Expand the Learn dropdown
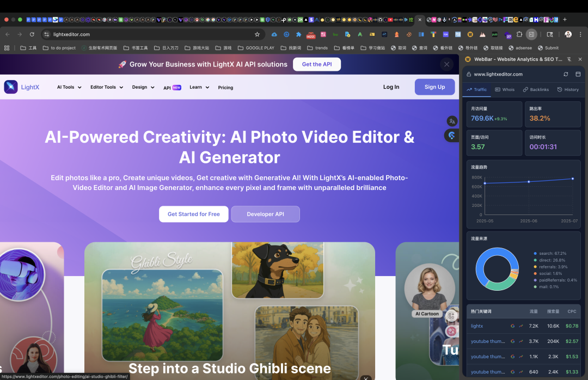Image resolution: width=588 pixels, height=380 pixels. [199, 87]
